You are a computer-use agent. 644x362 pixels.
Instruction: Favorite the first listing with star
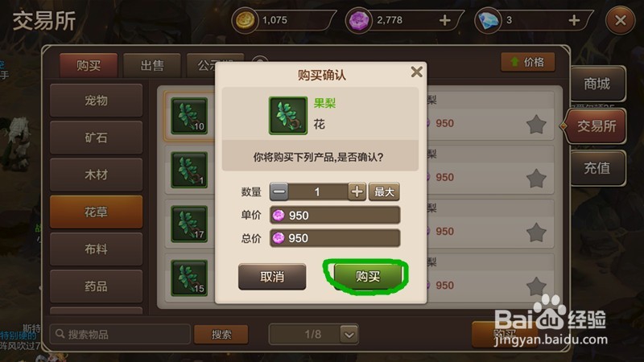pyautogui.click(x=536, y=125)
